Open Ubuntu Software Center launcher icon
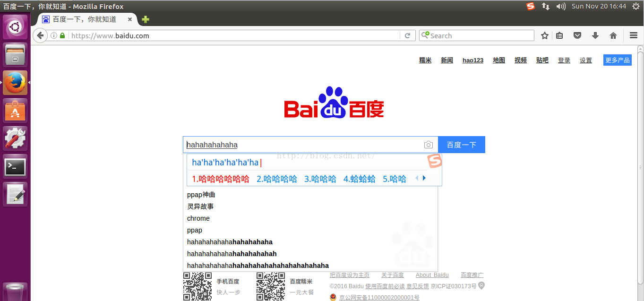The width and height of the screenshot is (644, 301). click(x=16, y=111)
